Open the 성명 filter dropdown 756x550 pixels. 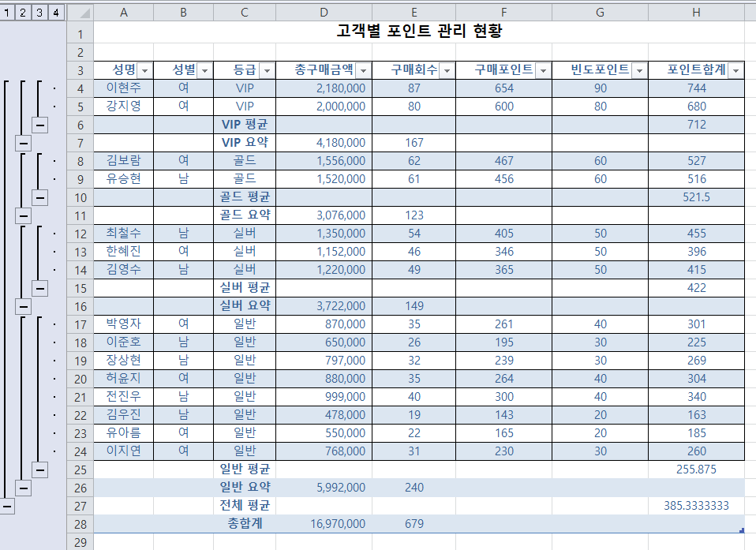tap(144, 71)
